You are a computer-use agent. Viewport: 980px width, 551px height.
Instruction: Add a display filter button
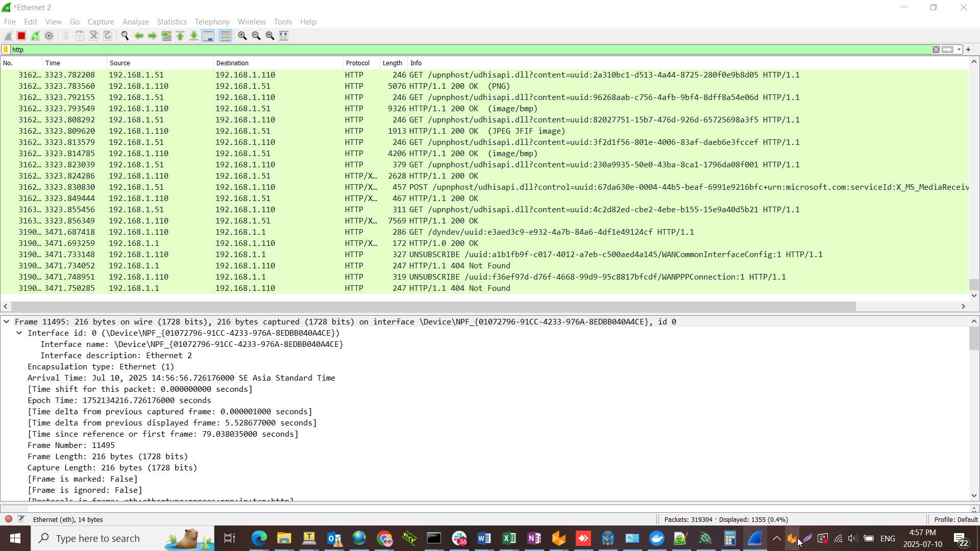(x=968, y=49)
